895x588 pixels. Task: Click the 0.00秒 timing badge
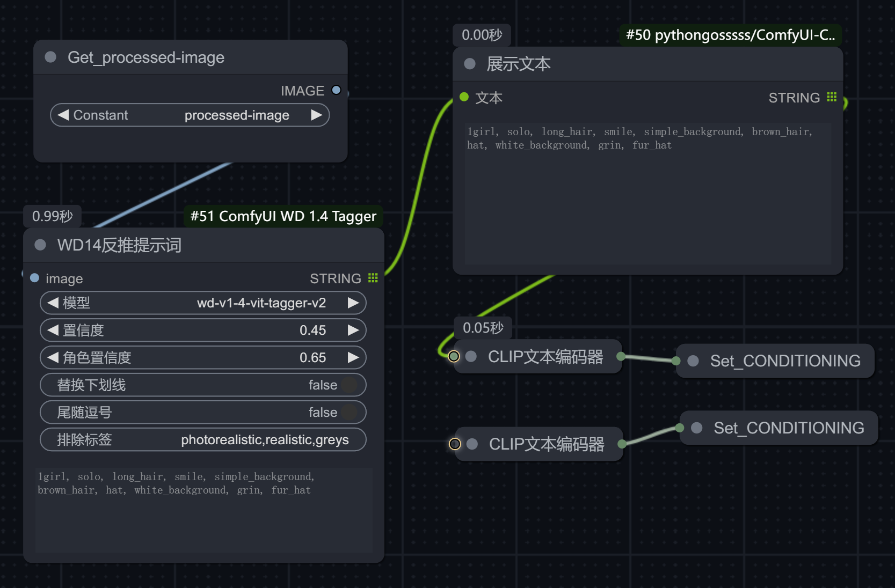482,35
